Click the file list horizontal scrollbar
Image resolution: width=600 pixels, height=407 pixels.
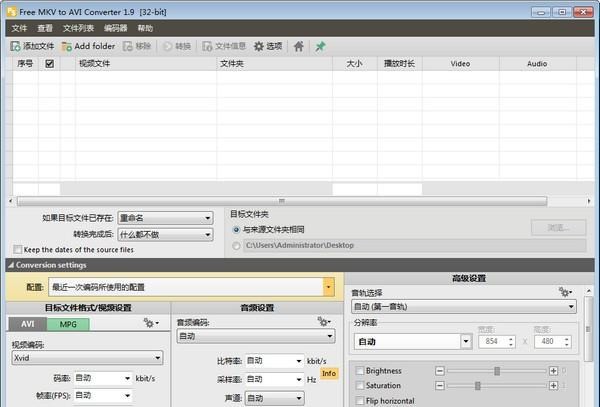(x=282, y=201)
